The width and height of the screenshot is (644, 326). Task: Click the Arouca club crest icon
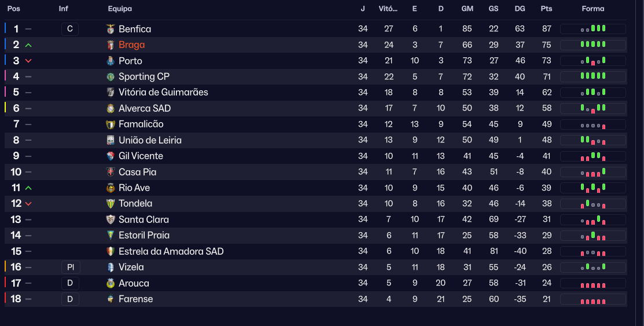pyautogui.click(x=111, y=283)
